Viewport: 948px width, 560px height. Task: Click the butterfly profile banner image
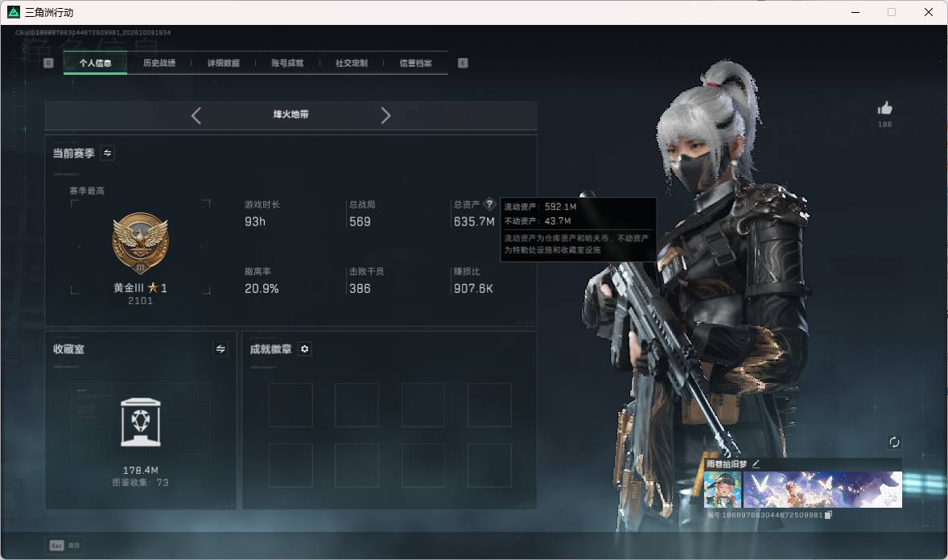tap(822, 490)
